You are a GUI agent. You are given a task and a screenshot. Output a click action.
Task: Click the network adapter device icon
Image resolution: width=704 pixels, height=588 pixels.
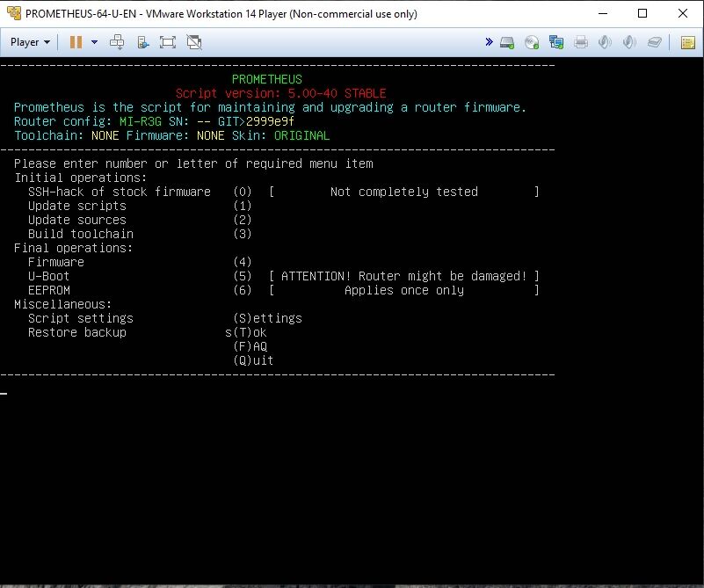556,43
